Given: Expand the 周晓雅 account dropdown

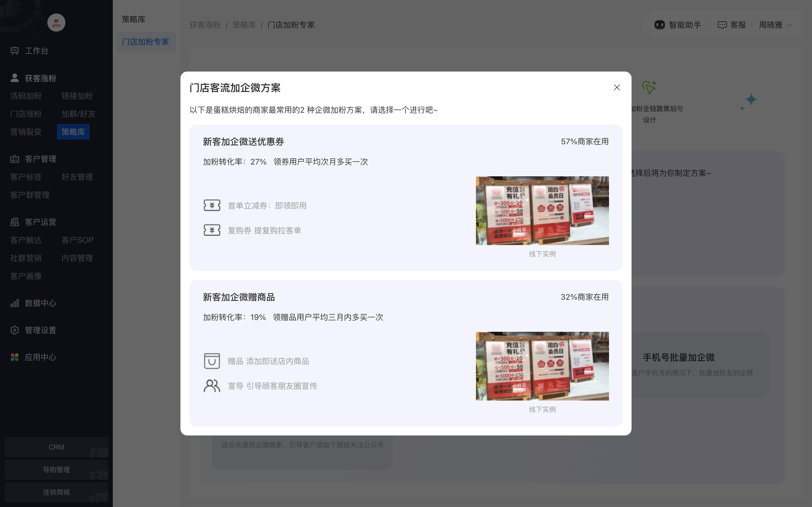Looking at the screenshot, I should coord(775,25).
